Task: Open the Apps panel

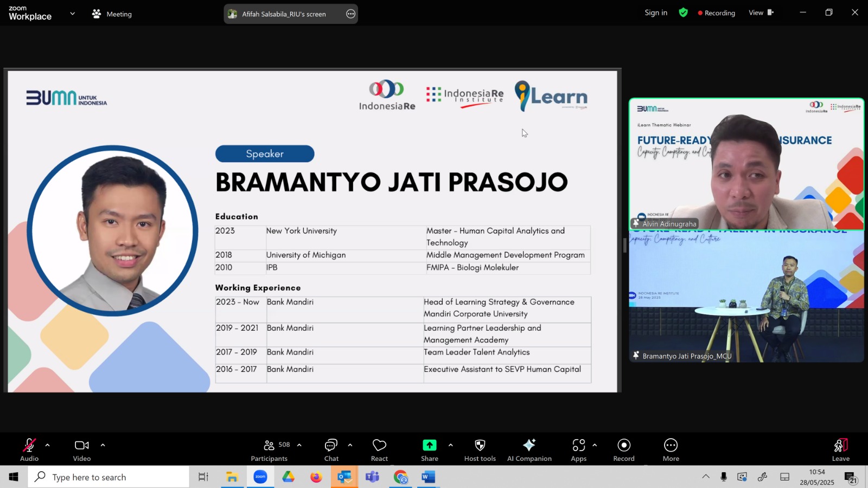Action: [578, 450]
